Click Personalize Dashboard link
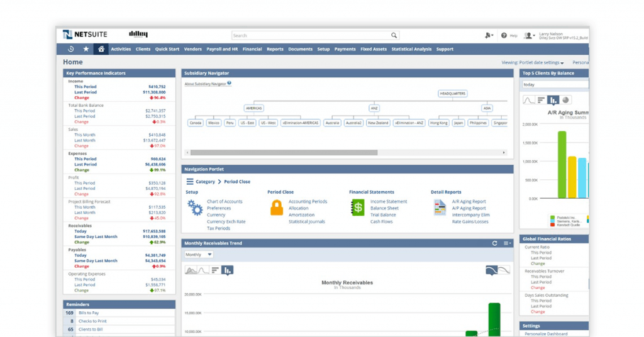The width and height of the screenshot is (644, 337). tap(546, 334)
